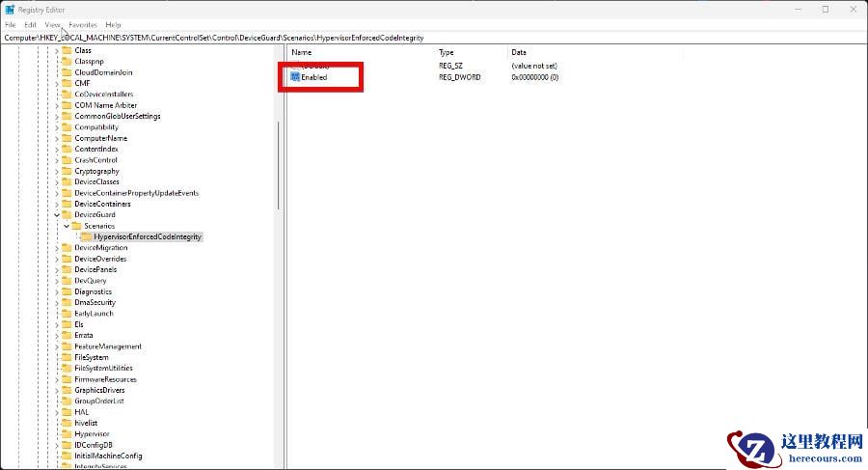Viewport: 868px width, 470px height.
Task: Select the IDConfigDB key label
Action: click(93, 445)
